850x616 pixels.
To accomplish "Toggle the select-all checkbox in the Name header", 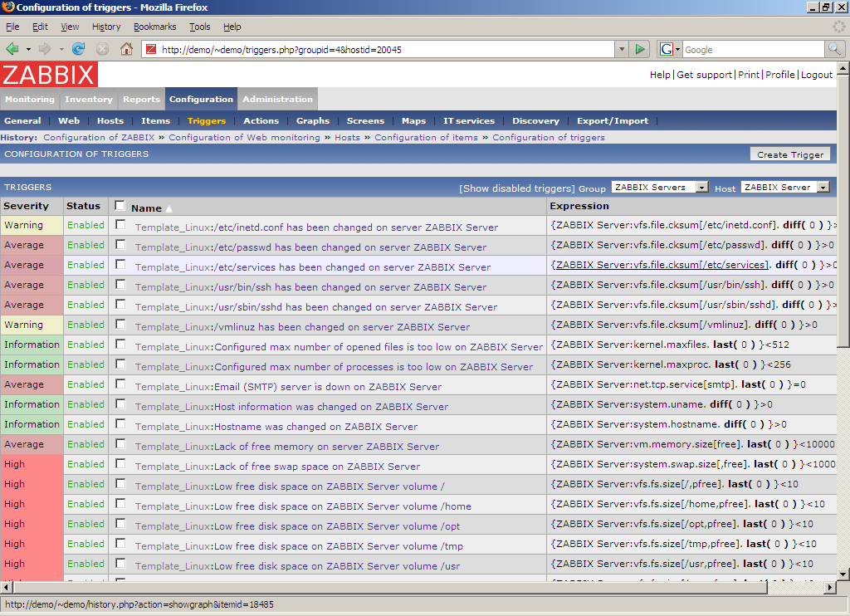I will pos(120,206).
